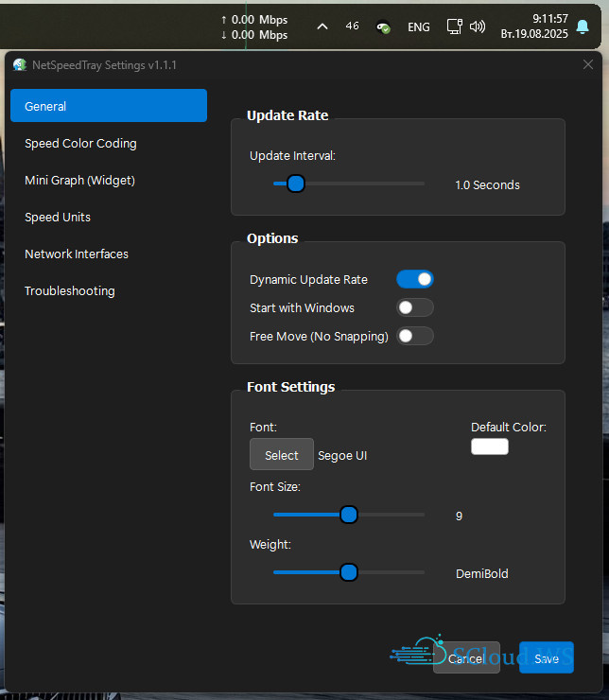The height and width of the screenshot is (700, 609).
Task: Switch to Network Interfaces section
Action: tap(109, 254)
